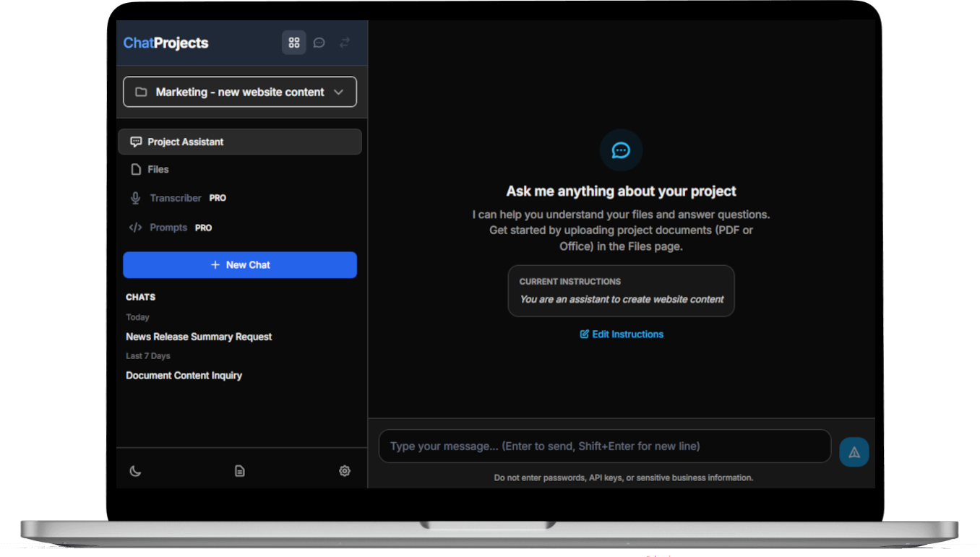Screen dimensions: 980x557
Task: Click the Edit Instructions link
Action: tap(622, 334)
